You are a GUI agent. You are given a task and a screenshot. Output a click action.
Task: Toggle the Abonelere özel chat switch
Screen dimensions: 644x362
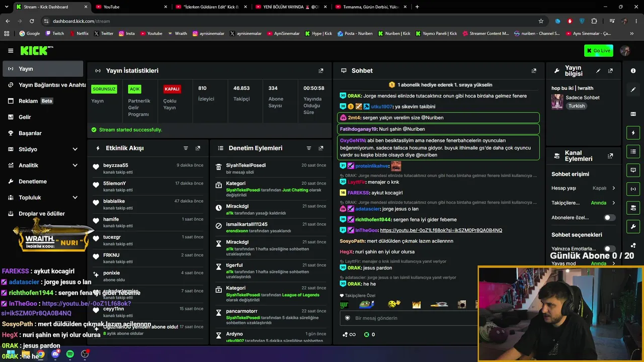(609, 218)
